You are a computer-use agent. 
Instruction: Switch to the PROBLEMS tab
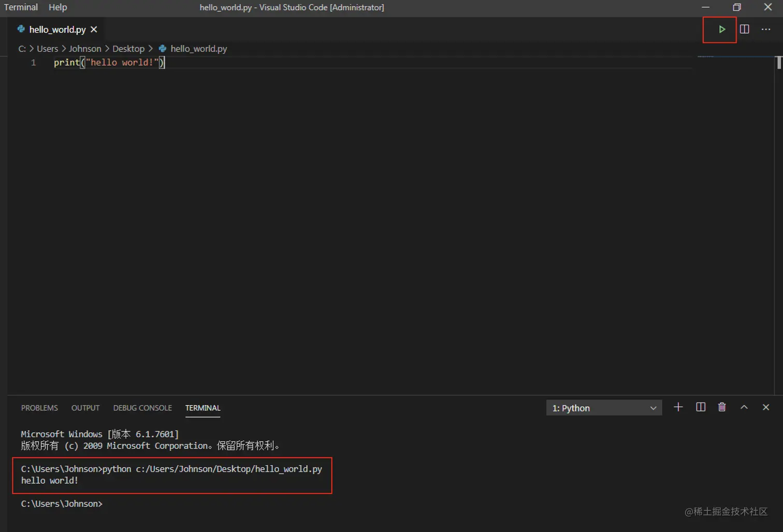[39, 408]
